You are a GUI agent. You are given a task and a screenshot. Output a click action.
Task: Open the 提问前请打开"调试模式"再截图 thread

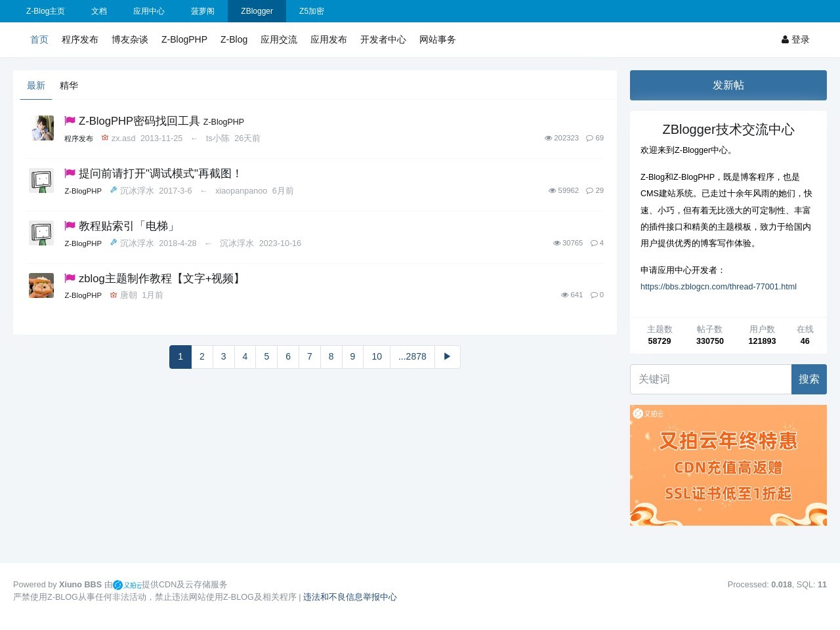160,173
